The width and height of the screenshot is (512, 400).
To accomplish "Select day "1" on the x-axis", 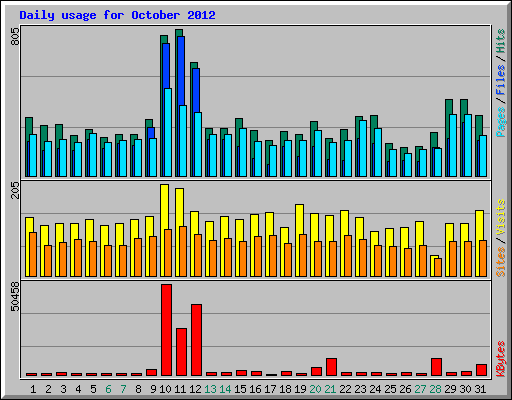I will tap(33, 389).
